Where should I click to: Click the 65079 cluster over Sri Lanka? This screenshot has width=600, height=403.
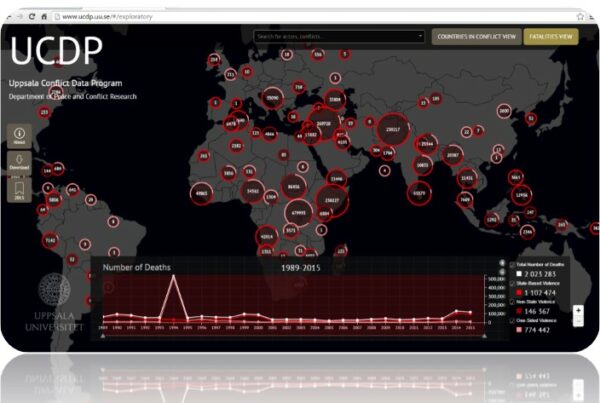(419, 193)
